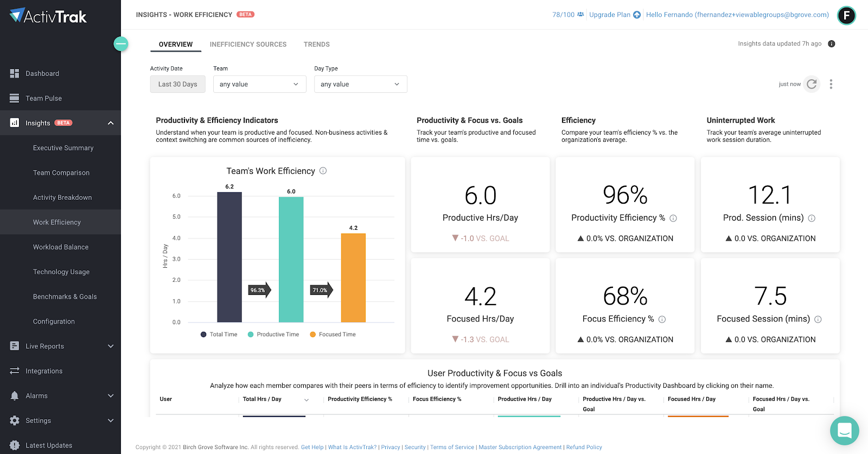
Task: Click the Upgrade Plan link
Action: coord(610,15)
